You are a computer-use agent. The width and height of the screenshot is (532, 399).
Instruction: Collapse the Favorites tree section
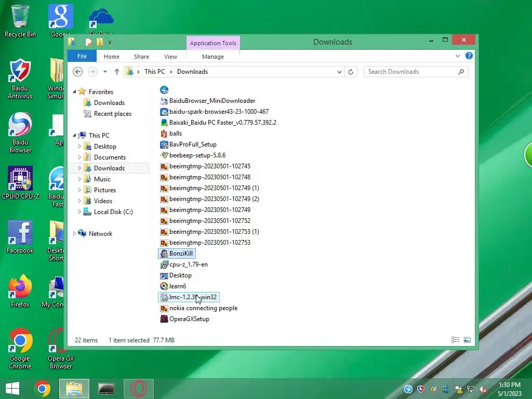74,91
